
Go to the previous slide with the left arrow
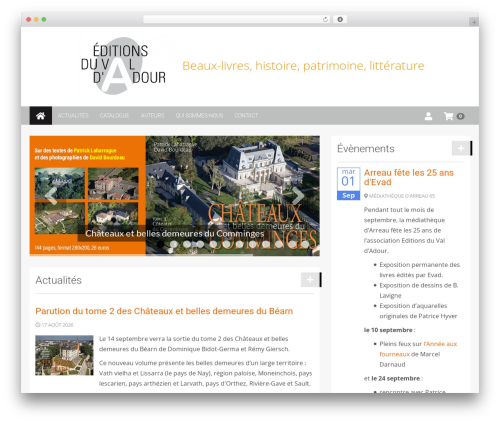pos(51,196)
